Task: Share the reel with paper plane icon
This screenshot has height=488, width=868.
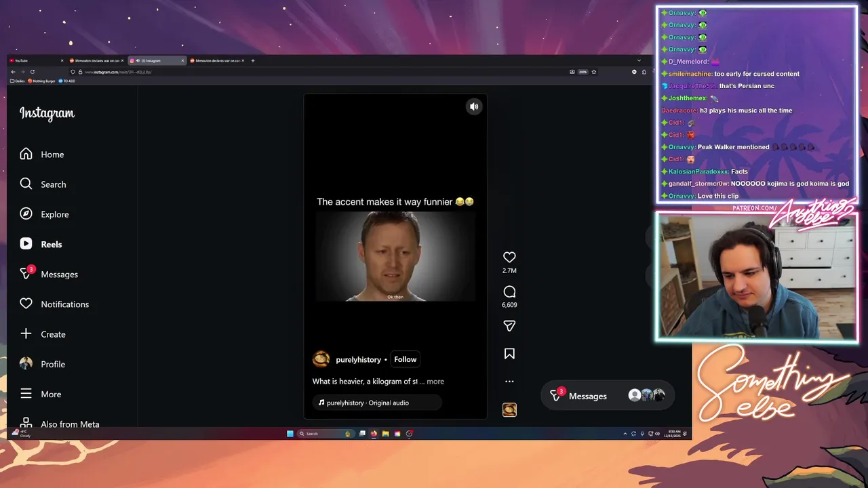Action: (x=509, y=326)
